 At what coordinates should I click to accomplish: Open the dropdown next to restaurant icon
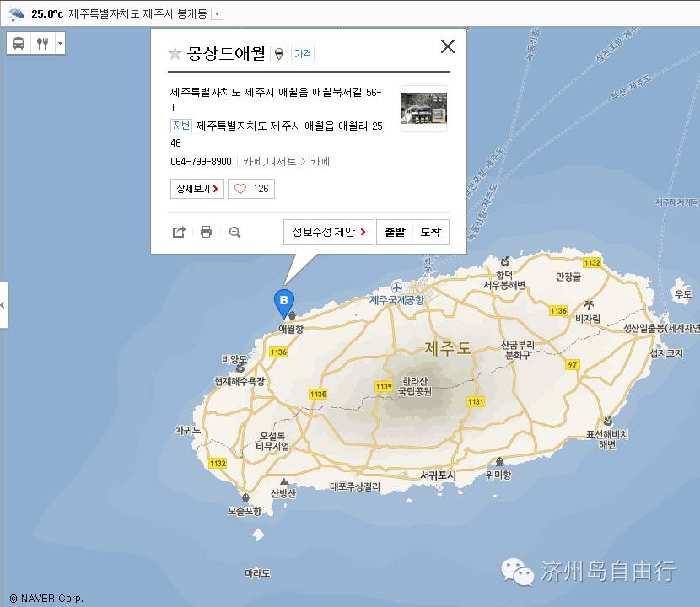tap(60, 43)
